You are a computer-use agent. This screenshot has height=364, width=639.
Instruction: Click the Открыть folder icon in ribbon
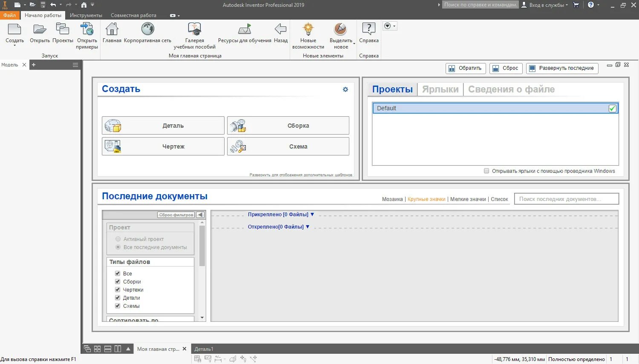(40, 29)
